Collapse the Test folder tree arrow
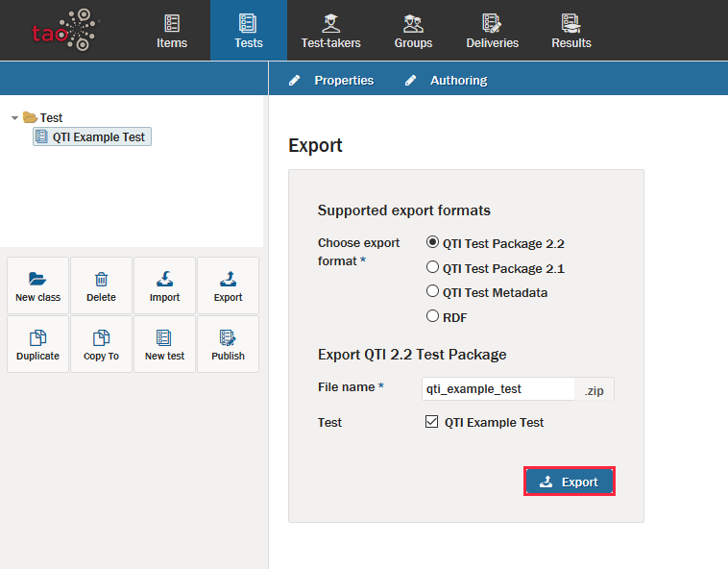 coord(14,118)
